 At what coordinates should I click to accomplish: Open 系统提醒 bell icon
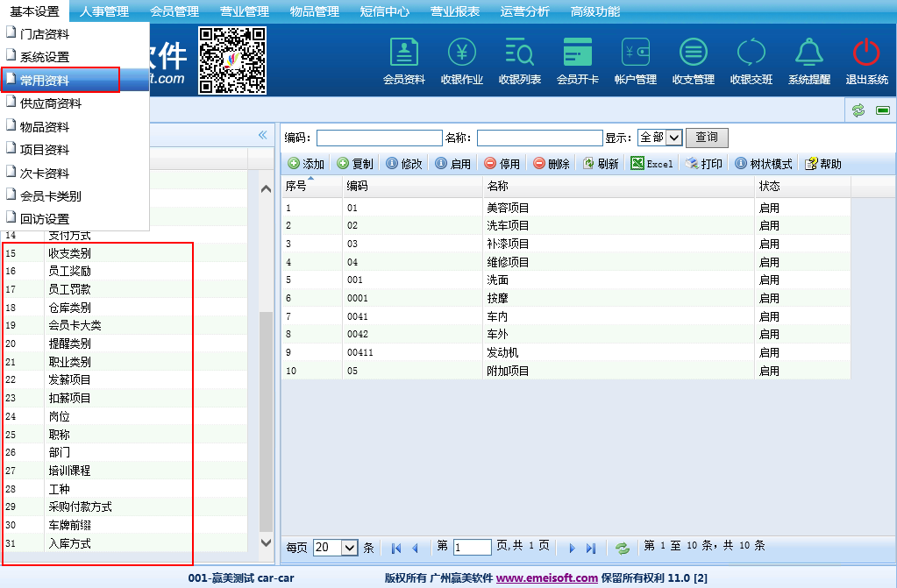click(808, 54)
